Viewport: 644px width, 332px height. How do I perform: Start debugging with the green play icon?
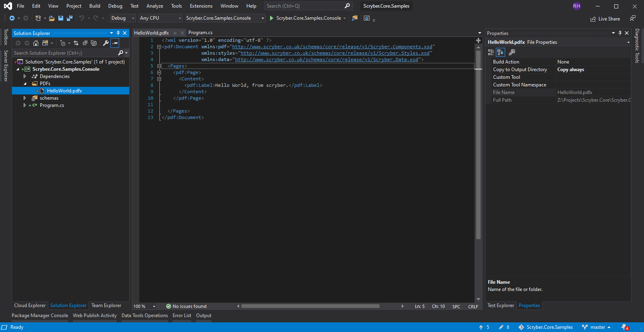tap(272, 18)
